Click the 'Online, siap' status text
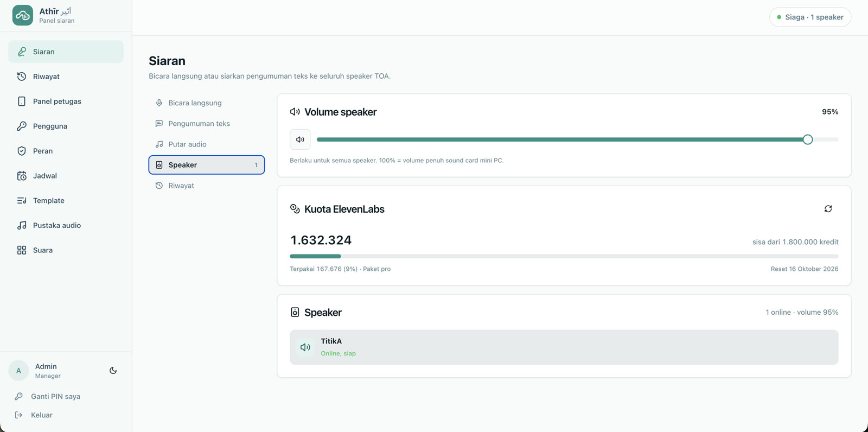This screenshot has height=432, width=868. [339, 353]
